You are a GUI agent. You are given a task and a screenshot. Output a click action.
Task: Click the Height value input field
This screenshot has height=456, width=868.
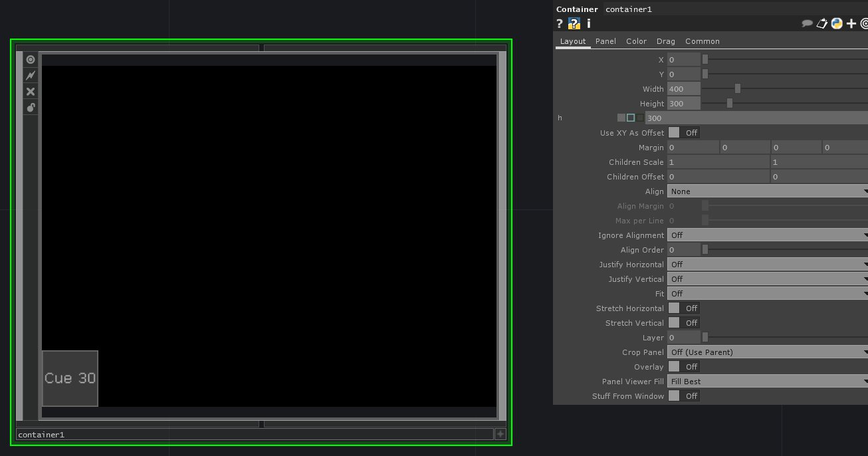point(683,104)
